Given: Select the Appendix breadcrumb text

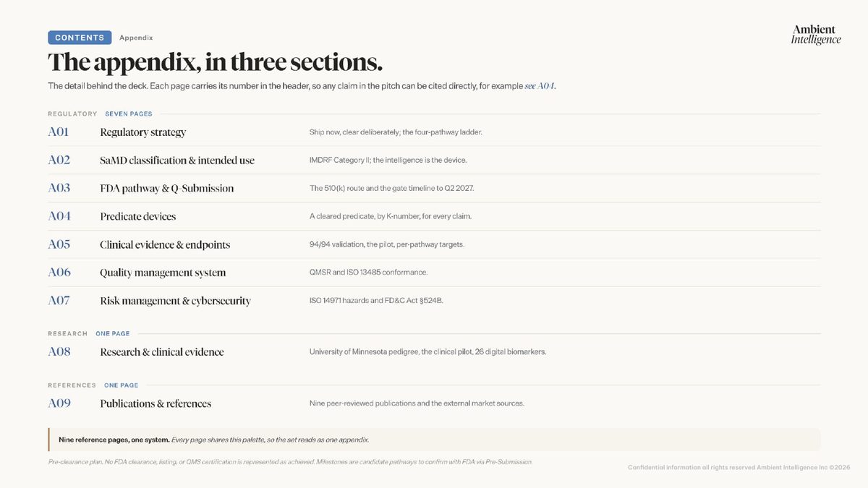Looking at the screenshot, I should point(136,38).
